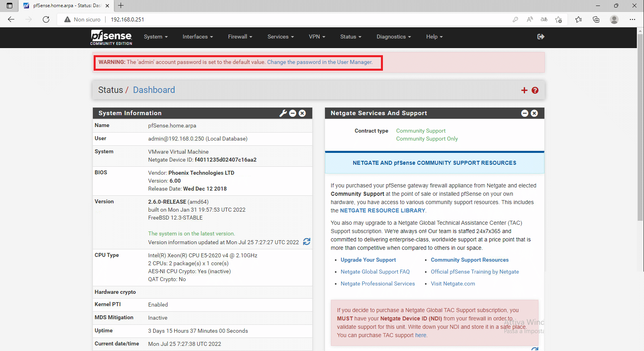Click the version text 2.6.0-RELEASE
Screen dimensions: 644x351
tap(167, 202)
